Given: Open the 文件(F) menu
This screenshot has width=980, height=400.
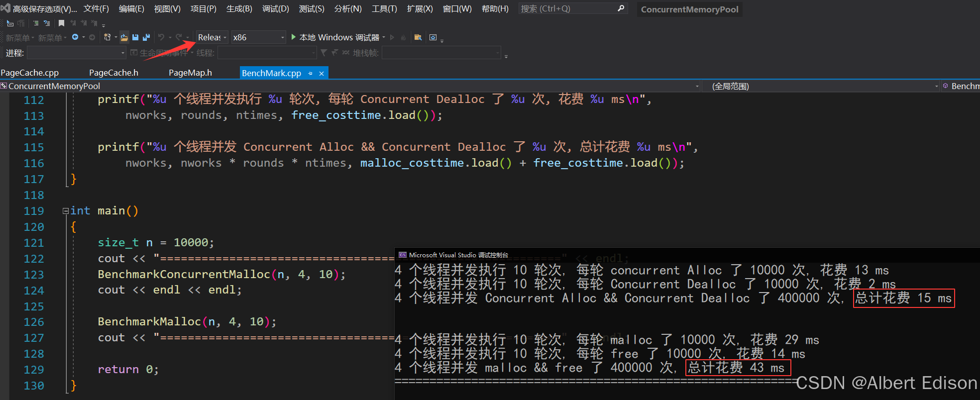Looking at the screenshot, I should pos(96,8).
